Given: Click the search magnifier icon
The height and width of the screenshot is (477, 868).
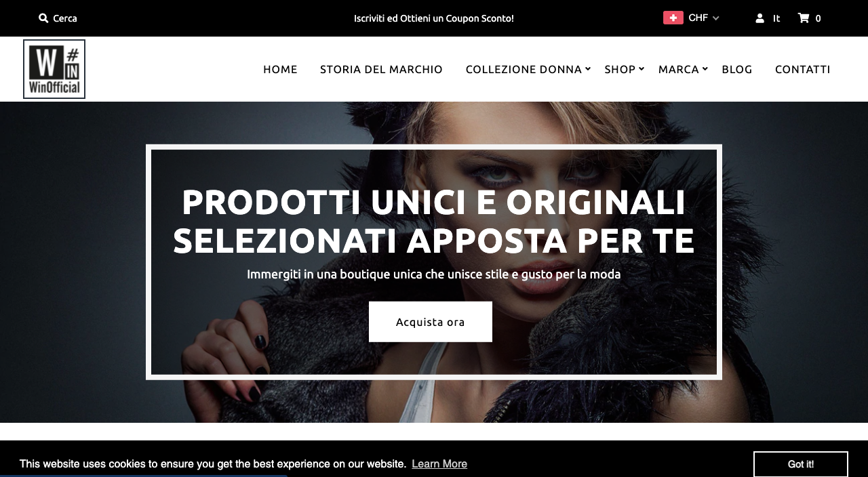Looking at the screenshot, I should (43, 18).
